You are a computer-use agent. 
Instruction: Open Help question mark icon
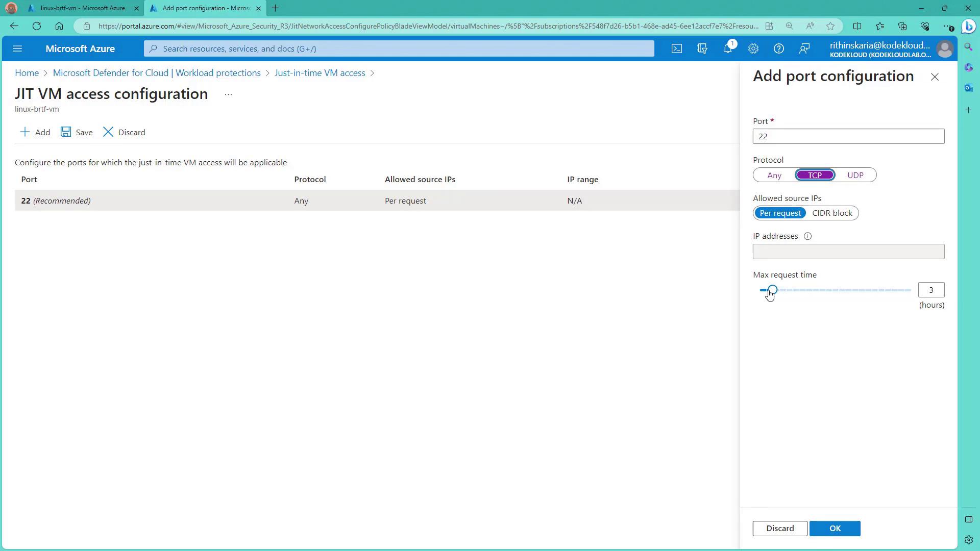778,48
